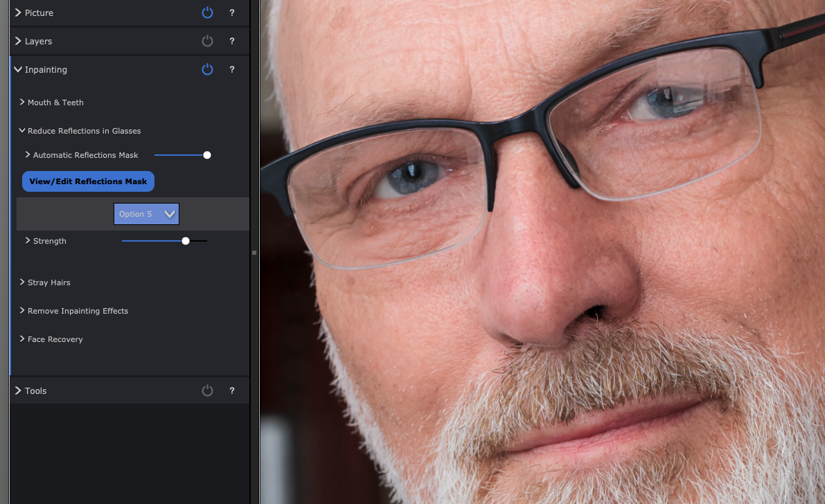Open help for the Layers section
Viewport: 825px width, 504px height.
232,41
